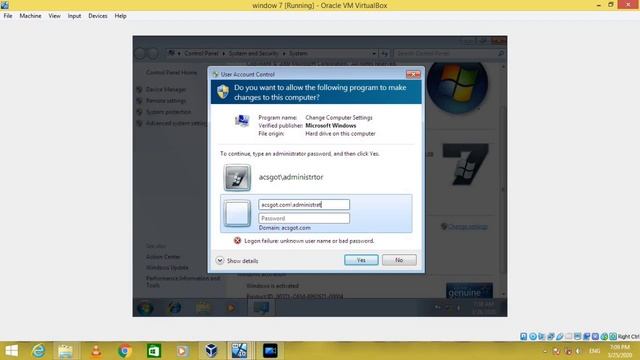The image size is (640, 360).
Task: Open Device Manager in Control Panel sidebar
Action: click(166, 89)
